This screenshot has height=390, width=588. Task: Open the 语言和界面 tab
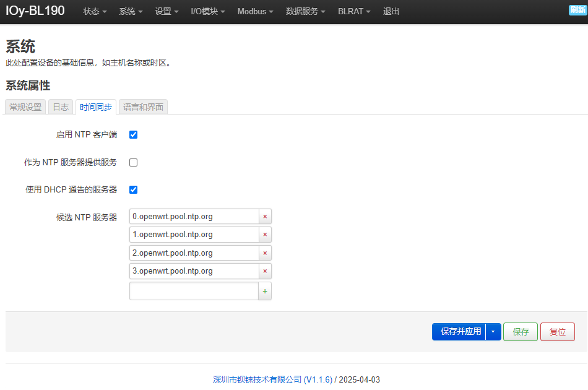point(143,107)
